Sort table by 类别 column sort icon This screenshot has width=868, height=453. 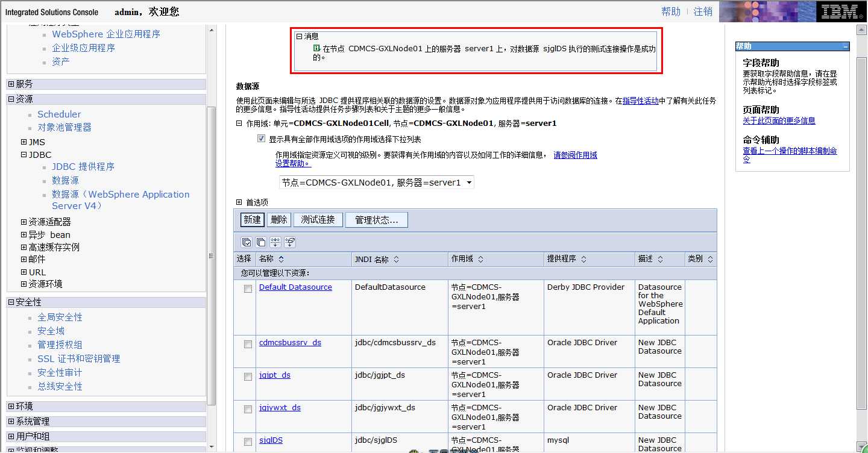[x=710, y=259]
